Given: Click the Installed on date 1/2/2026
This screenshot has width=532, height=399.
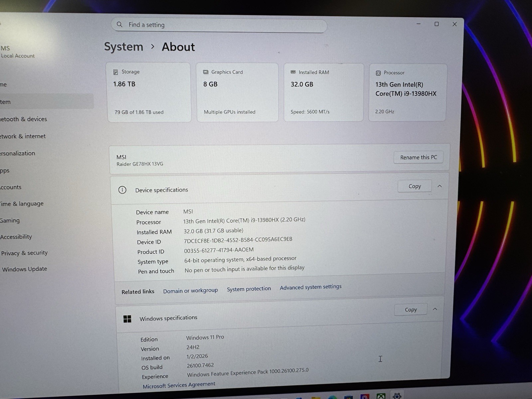Looking at the screenshot, I should [x=197, y=356].
